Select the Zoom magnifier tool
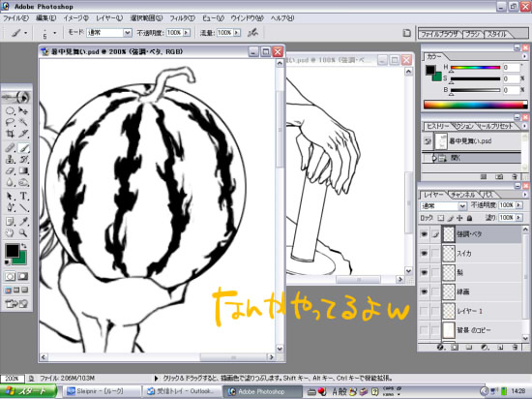This screenshot has height=399, width=532. coord(23,233)
